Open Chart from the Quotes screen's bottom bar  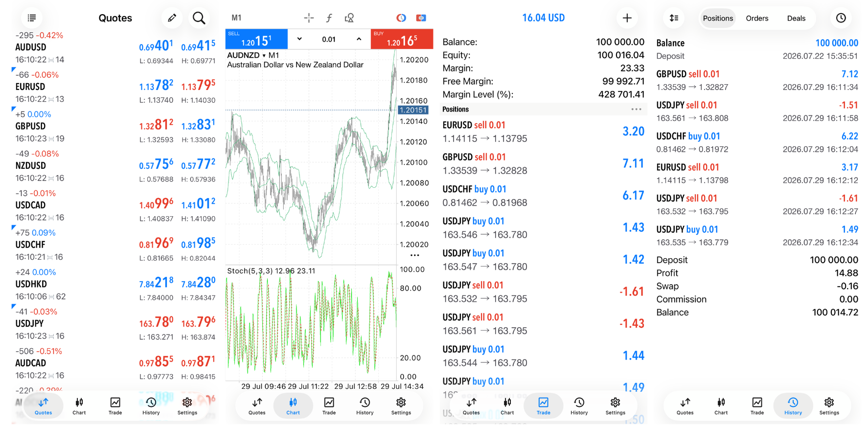pos(79,406)
